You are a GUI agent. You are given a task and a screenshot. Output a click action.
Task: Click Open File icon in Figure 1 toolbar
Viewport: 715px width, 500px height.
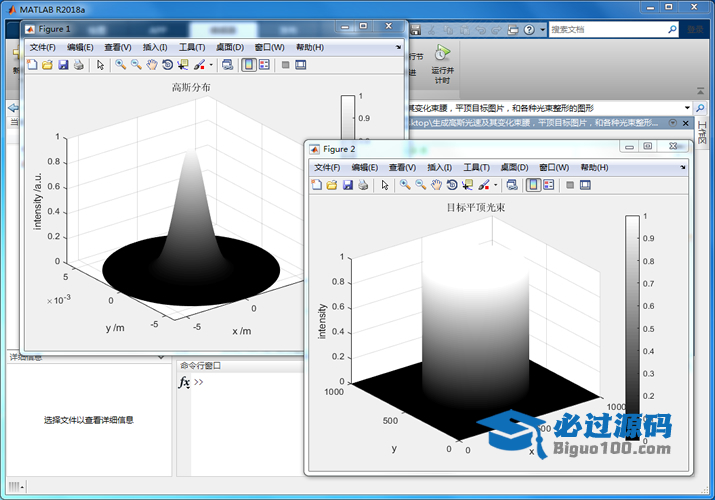pos(47,65)
